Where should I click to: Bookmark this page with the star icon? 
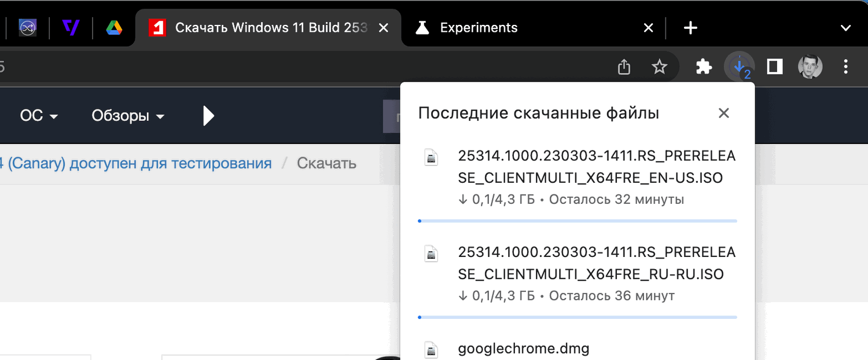659,68
